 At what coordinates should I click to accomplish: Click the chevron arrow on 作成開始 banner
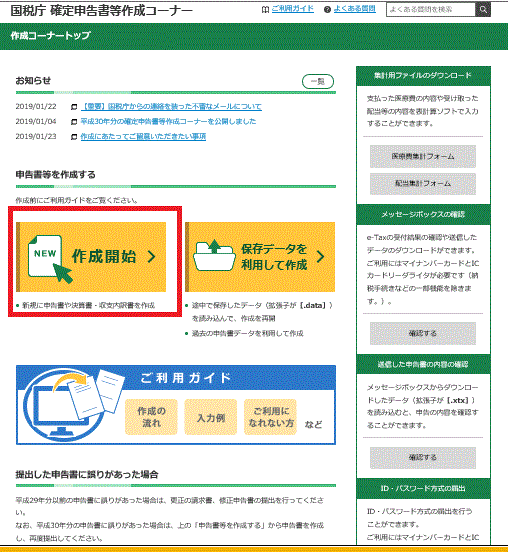coord(151,257)
